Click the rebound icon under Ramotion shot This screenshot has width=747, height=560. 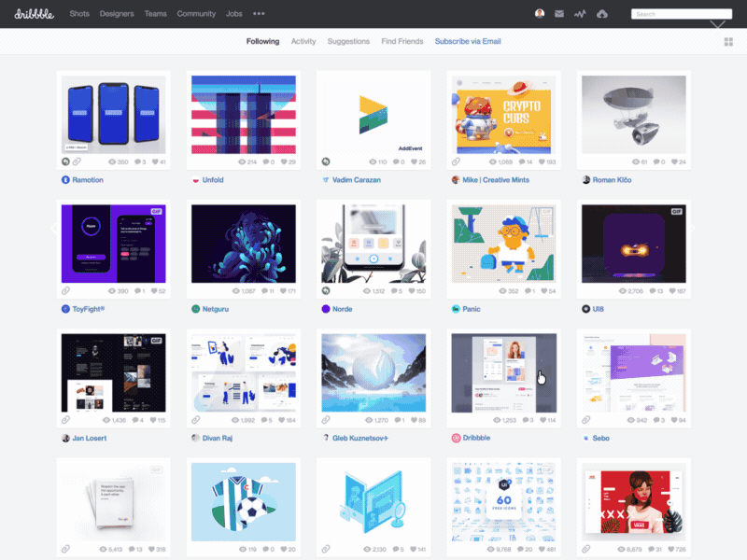point(65,161)
